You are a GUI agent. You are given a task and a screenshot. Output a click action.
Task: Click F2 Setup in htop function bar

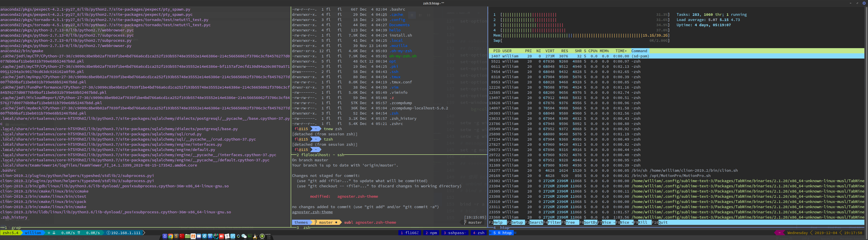pos(516,223)
